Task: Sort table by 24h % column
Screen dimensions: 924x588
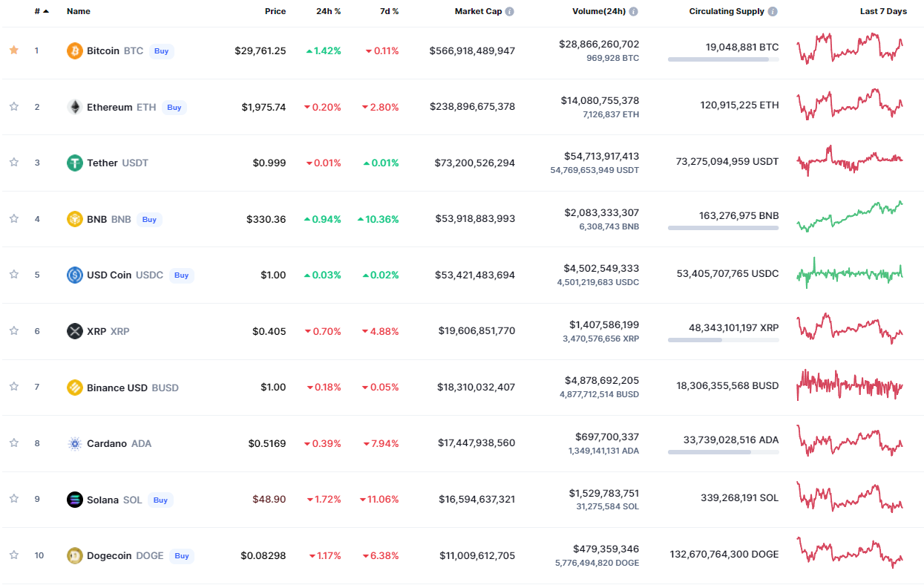Action: point(329,11)
